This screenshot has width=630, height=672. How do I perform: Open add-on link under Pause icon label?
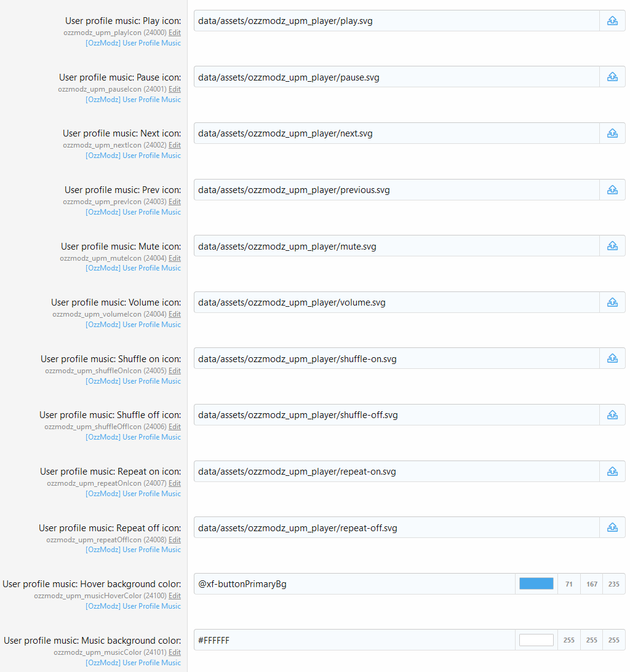click(133, 100)
